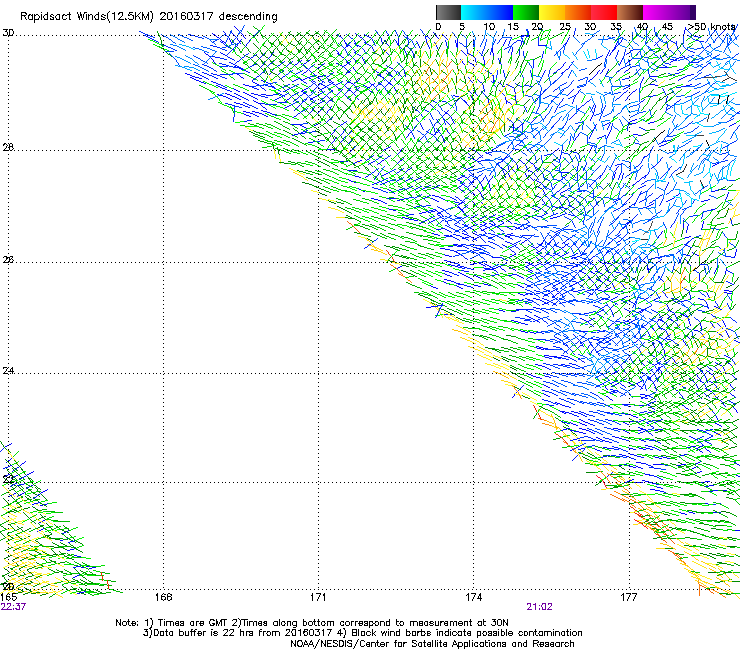740x650 pixels.
Task: Click the '25' label under the color scale
Action: (x=565, y=27)
